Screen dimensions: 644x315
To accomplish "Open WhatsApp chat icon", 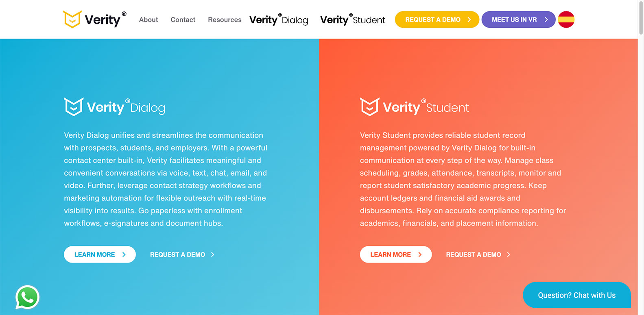I will coord(27,297).
